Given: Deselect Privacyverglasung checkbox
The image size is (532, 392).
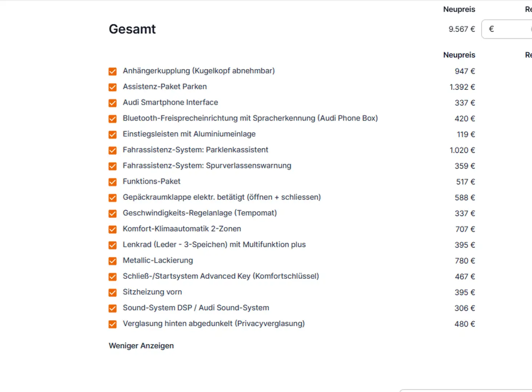Looking at the screenshot, I should [113, 324].
